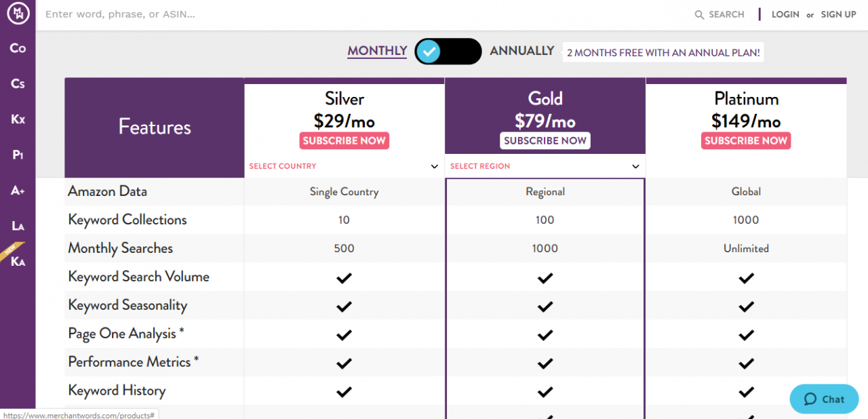Toggle the monthly/annually billing switch
Screen dimensions: 868x419
[448, 51]
